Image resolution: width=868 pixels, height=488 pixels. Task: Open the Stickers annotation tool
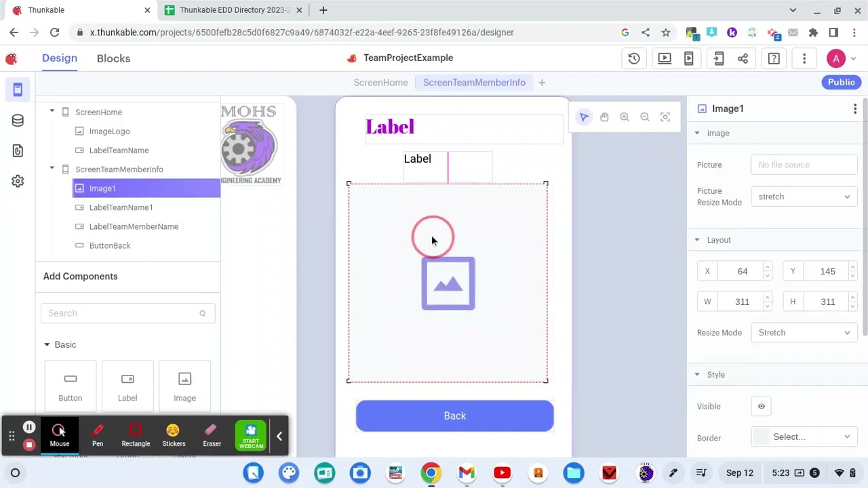(x=174, y=435)
